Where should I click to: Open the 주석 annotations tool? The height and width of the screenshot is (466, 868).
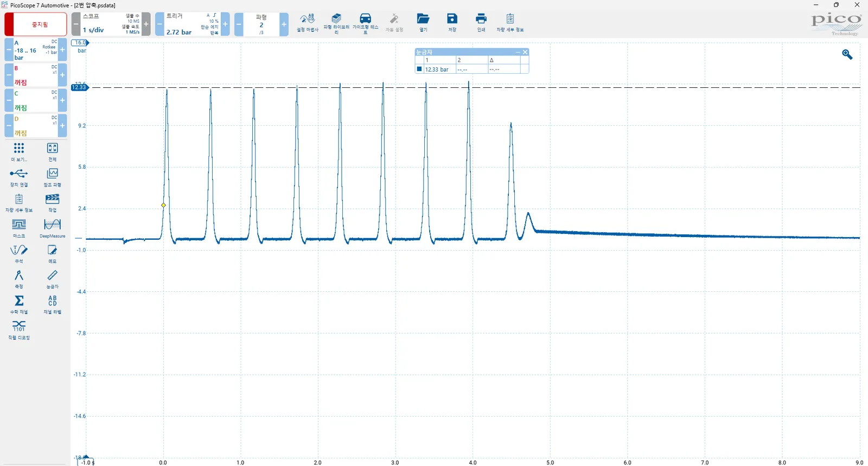point(19,254)
